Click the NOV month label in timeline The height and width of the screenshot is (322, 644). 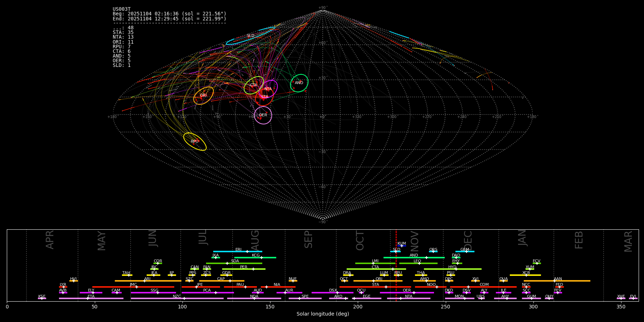[414, 241]
